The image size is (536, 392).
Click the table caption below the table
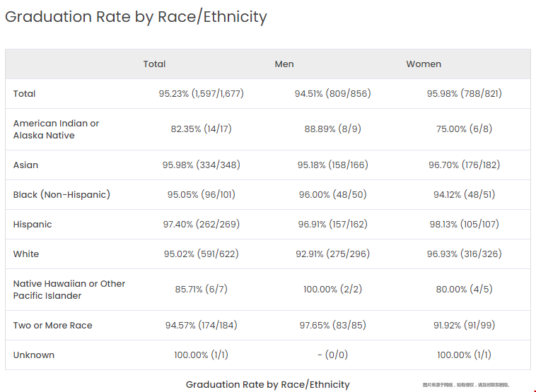[x=267, y=385]
